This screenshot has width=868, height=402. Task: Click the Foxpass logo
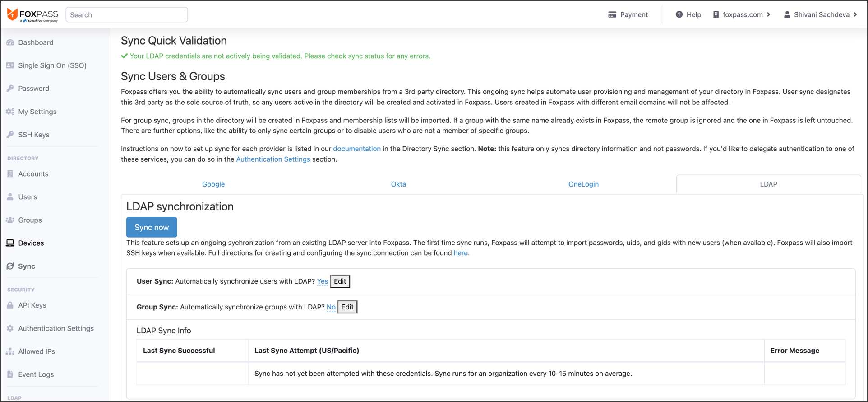(x=32, y=14)
